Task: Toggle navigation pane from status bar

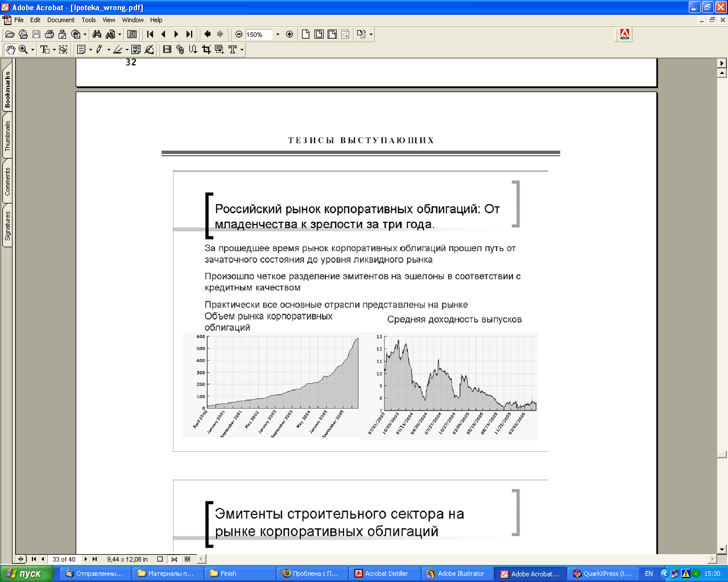Action: (21, 559)
